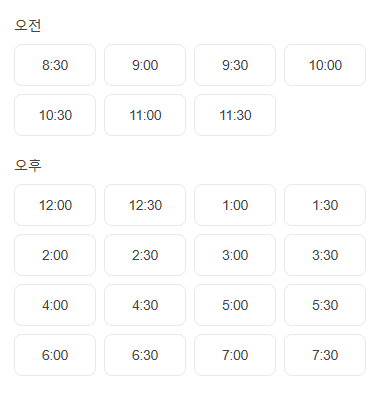Choose the 3:00 time slot
The width and height of the screenshot is (376, 397).
pyautogui.click(x=235, y=255)
